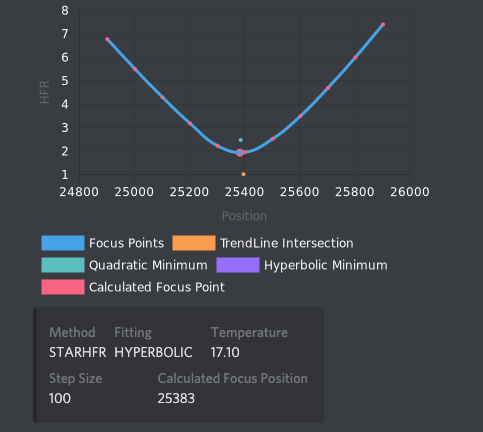
Task: Click the 24800 x-axis tick label
Action: coord(79,192)
